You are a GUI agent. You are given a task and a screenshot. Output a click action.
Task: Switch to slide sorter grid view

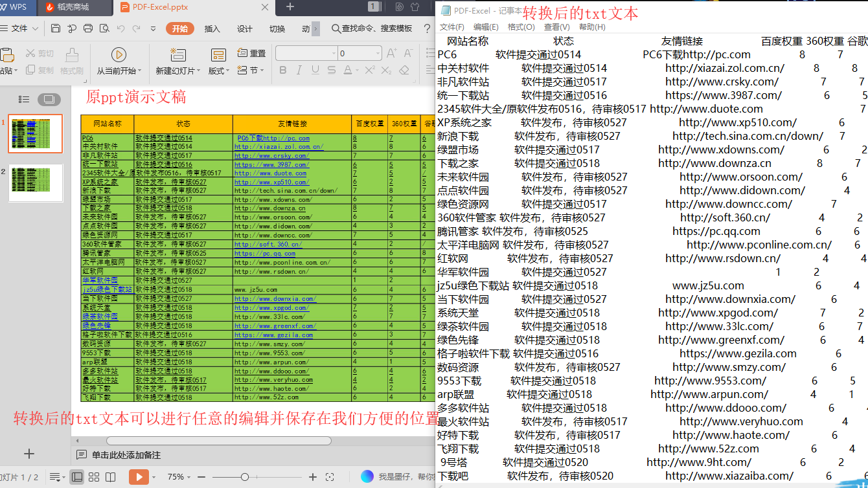click(94, 477)
